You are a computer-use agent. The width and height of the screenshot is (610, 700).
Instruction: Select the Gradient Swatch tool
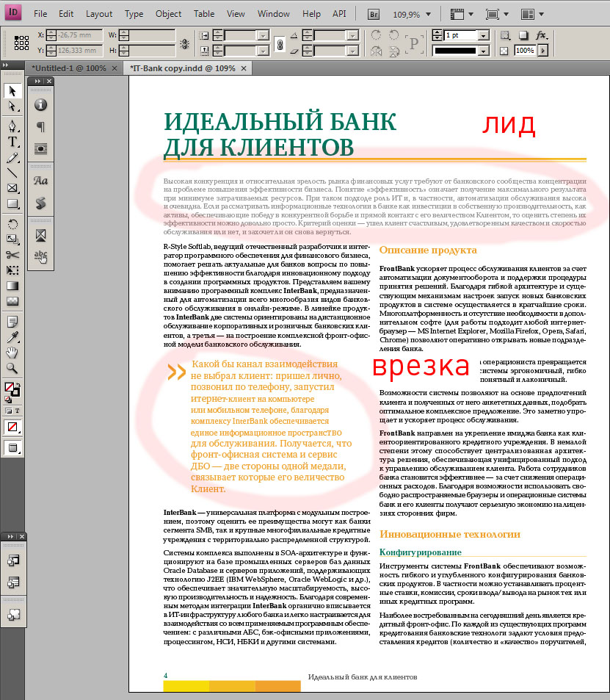[12, 286]
